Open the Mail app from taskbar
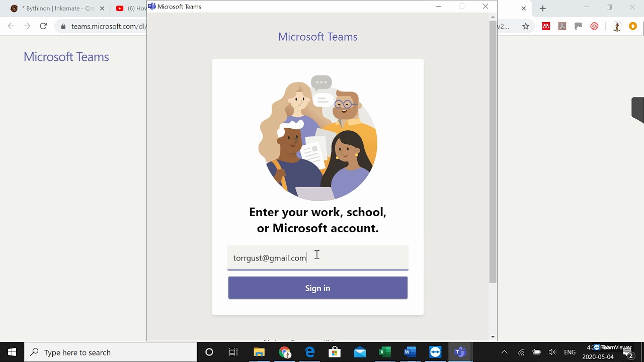 360,352
